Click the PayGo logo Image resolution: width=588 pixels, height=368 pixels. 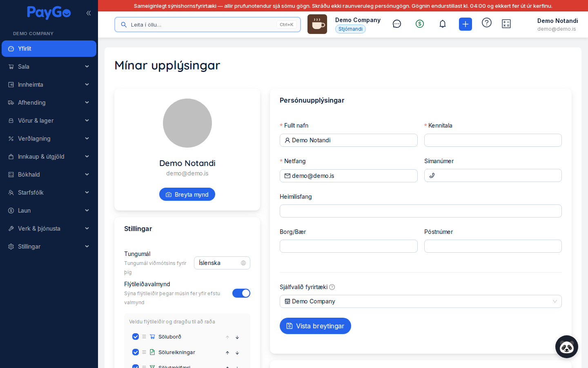point(49,13)
